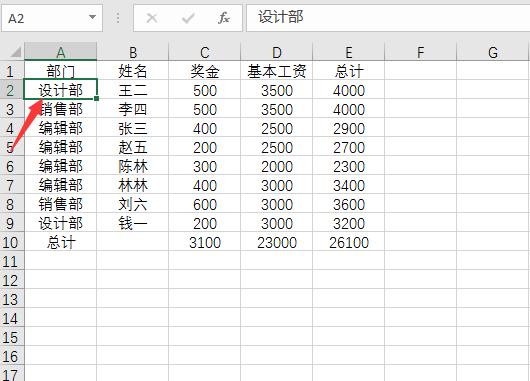This screenshot has height=381, width=530.
Task: Select column G header
Action: pos(492,52)
